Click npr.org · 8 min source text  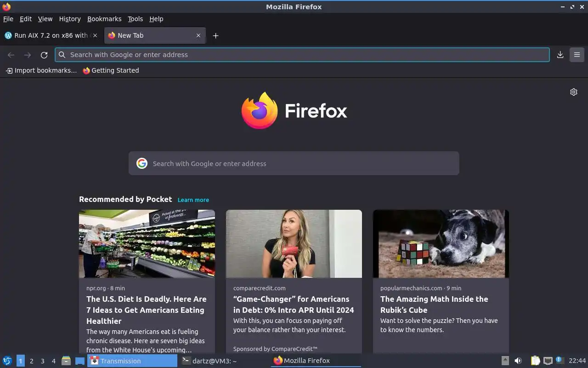(106, 288)
